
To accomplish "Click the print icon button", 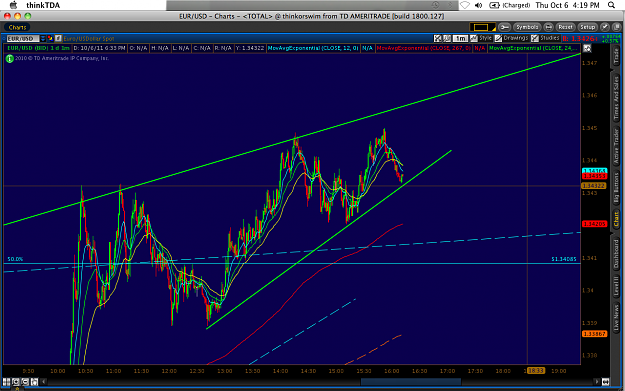I will coord(548,27).
